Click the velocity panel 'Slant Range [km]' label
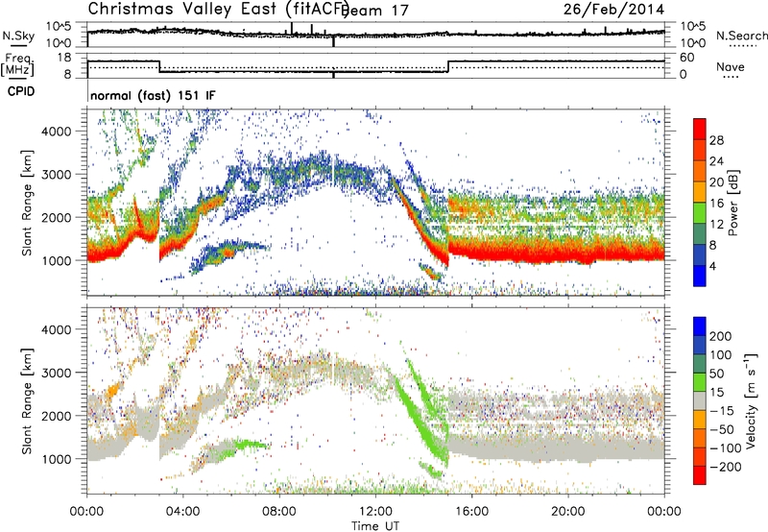This screenshot has height=532, width=768. point(27,401)
